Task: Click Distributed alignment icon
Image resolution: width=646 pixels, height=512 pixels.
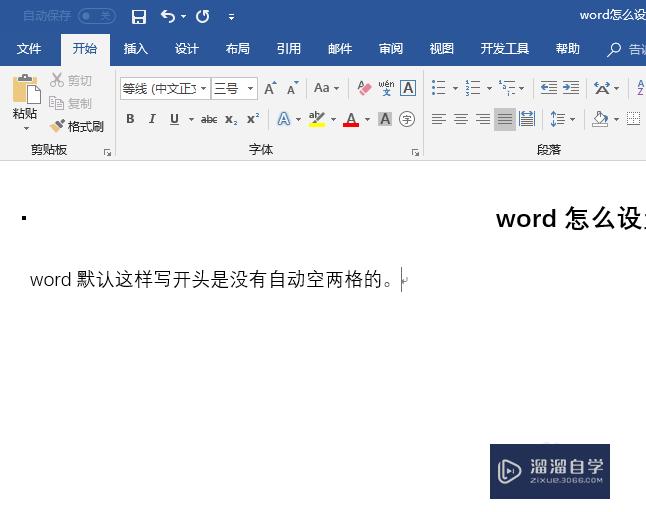Action: click(527, 119)
